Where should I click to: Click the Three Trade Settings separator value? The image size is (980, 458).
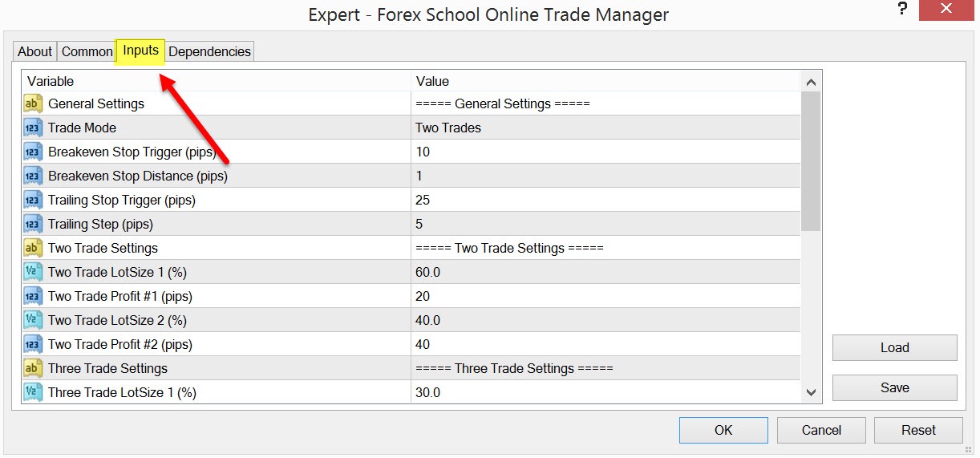coord(514,368)
